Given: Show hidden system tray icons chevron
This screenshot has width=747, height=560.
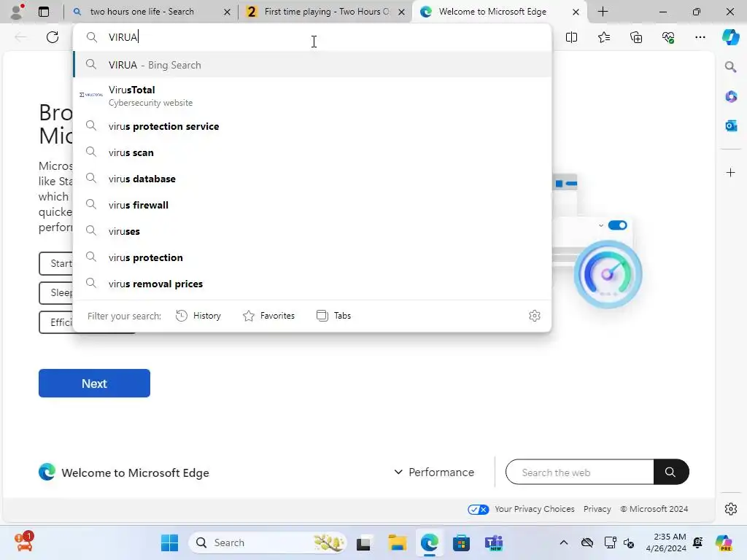Looking at the screenshot, I should click(564, 542).
